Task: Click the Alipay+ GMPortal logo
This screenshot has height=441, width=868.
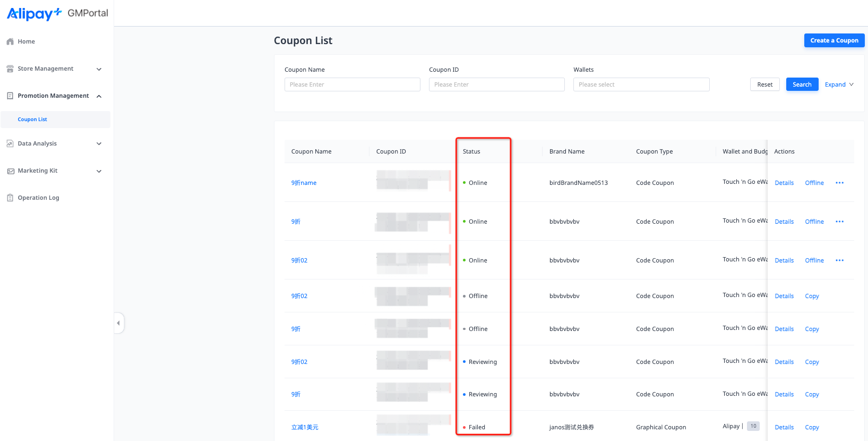Action: (x=57, y=13)
